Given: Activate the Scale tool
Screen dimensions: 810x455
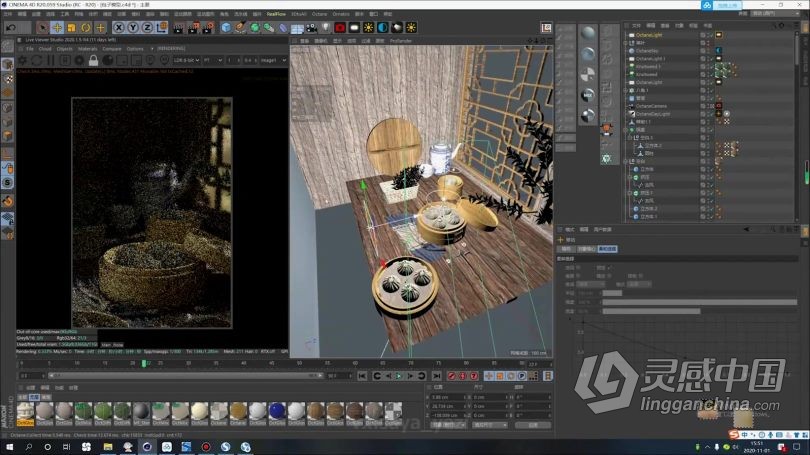Looking at the screenshot, I should (72, 28).
